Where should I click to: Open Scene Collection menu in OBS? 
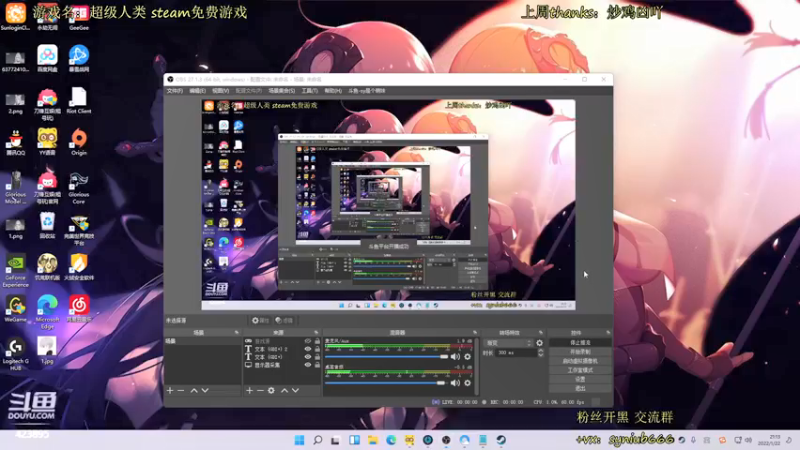tap(282, 91)
